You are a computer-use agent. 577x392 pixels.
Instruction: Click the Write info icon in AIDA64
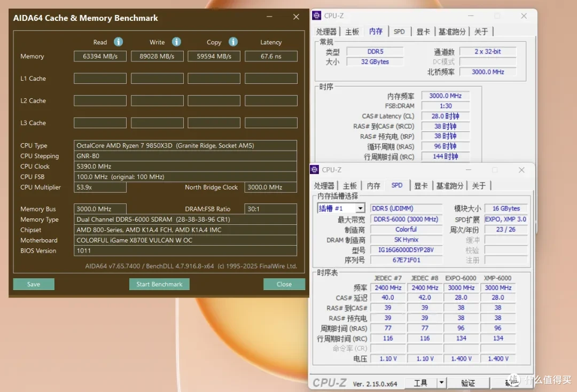pyautogui.click(x=176, y=42)
